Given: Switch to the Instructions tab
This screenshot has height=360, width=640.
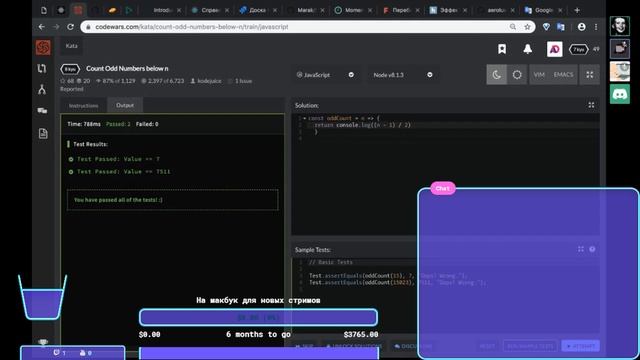Looking at the screenshot, I should (84, 106).
